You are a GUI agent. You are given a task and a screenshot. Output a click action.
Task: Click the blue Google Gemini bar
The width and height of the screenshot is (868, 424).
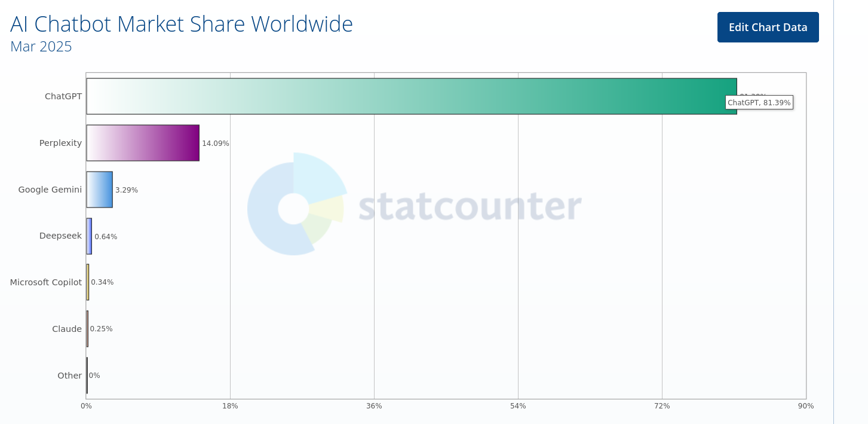pyautogui.click(x=100, y=190)
